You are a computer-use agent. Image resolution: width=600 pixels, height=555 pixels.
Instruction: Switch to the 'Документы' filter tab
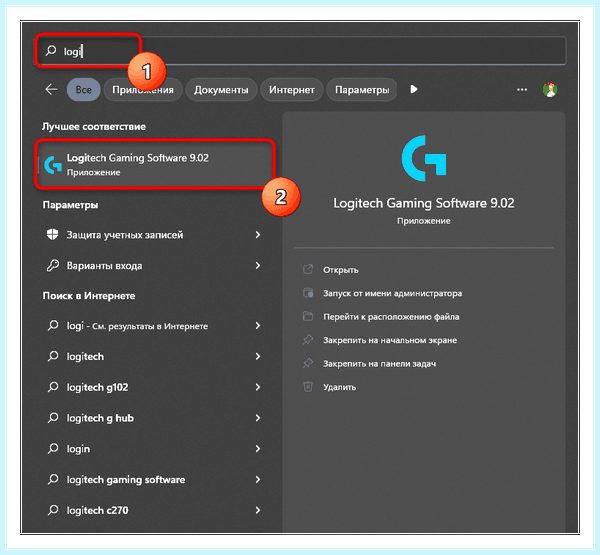point(221,90)
